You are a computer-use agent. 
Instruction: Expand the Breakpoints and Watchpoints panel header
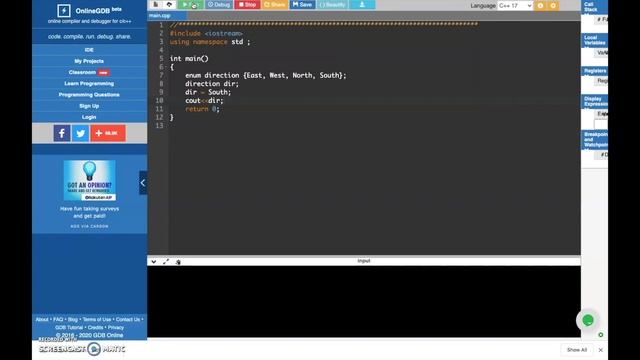(595, 140)
